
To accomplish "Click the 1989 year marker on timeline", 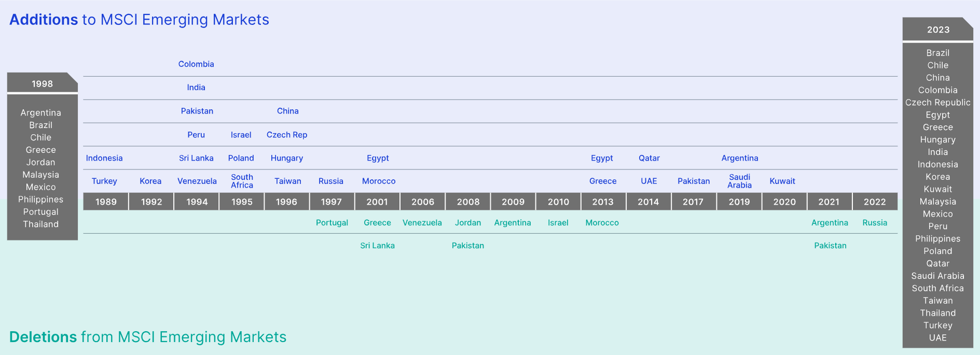I will (x=106, y=202).
